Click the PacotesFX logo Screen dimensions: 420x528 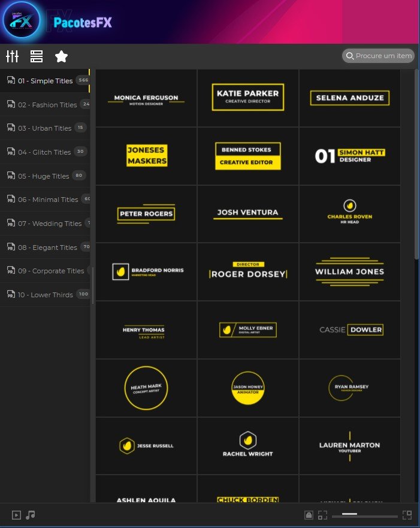(22, 22)
